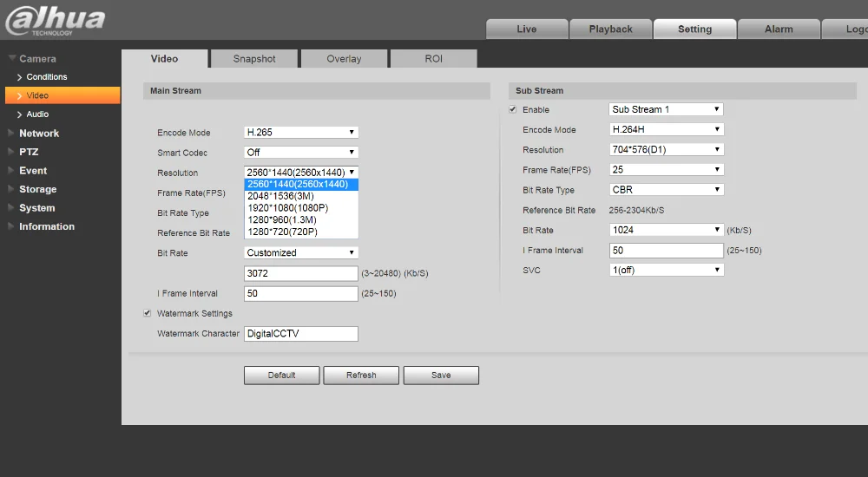Switch to the Snapshot tab
The height and width of the screenshot is (477, 868).
[x=254, y=59]
